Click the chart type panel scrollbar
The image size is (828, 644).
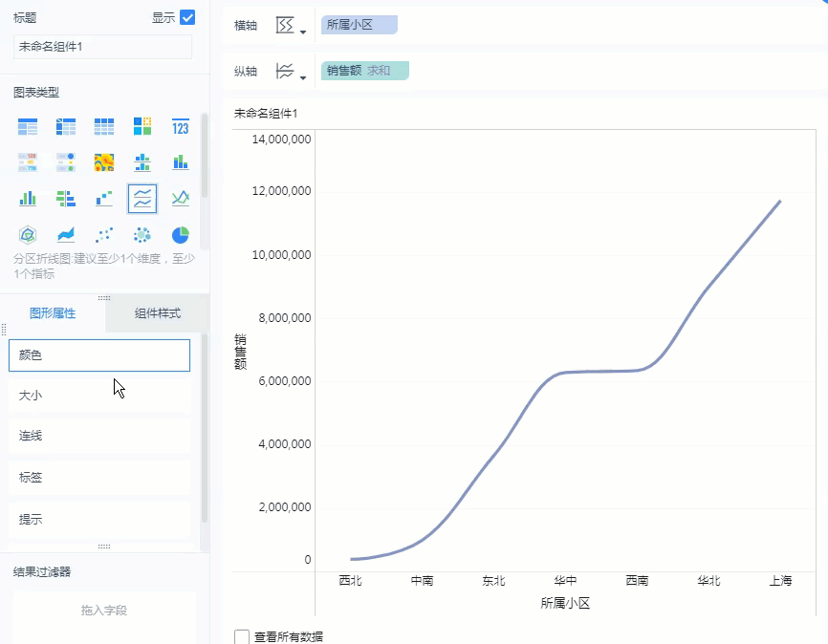[205, 156]
